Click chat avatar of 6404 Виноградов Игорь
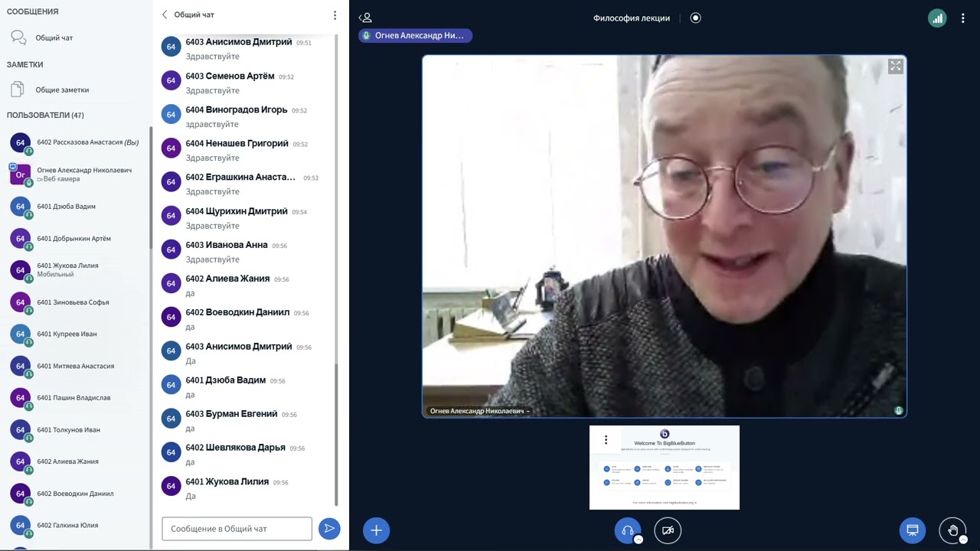The width and height of the screenshot is (980, 551). click(171, 114)
